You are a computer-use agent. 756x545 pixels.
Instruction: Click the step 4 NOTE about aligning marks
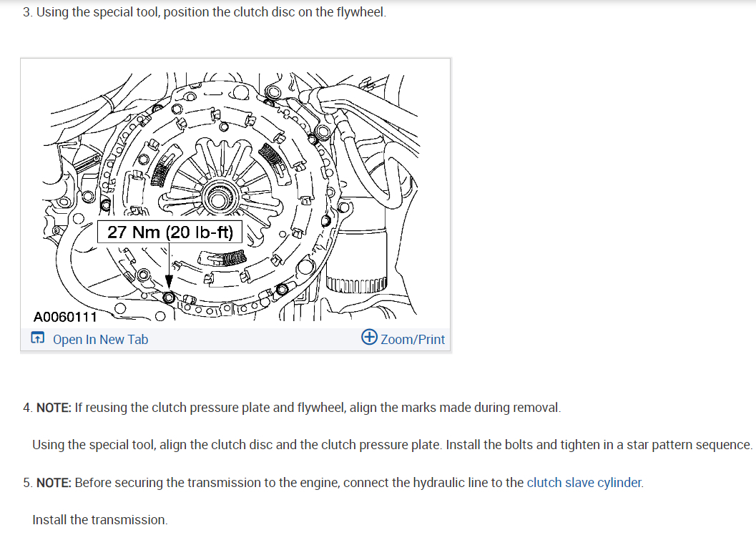pos(292,408)
